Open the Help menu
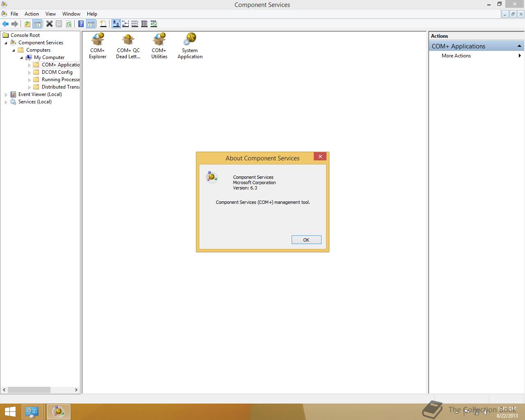Image resolution: width=525 pixels, height=420 pixels. (92, 14)
